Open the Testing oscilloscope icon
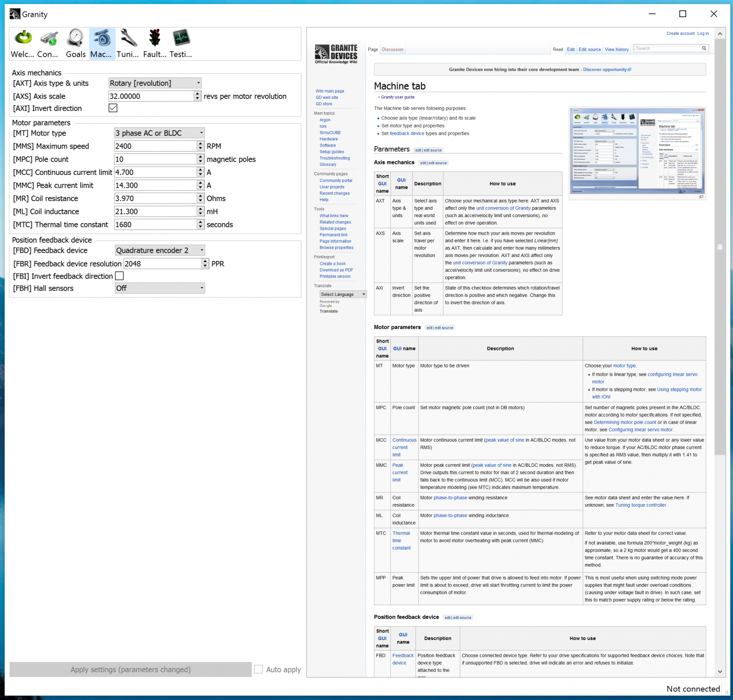 coord(181,44)
